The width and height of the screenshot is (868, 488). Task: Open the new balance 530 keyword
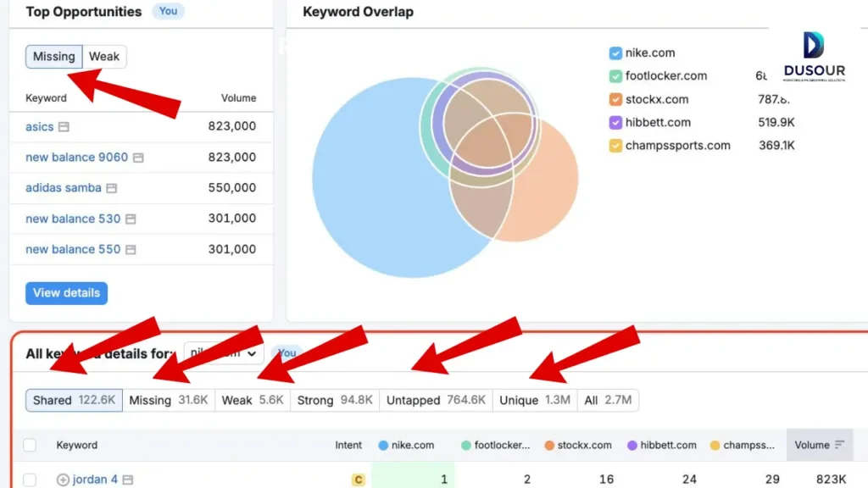point(73,219)
